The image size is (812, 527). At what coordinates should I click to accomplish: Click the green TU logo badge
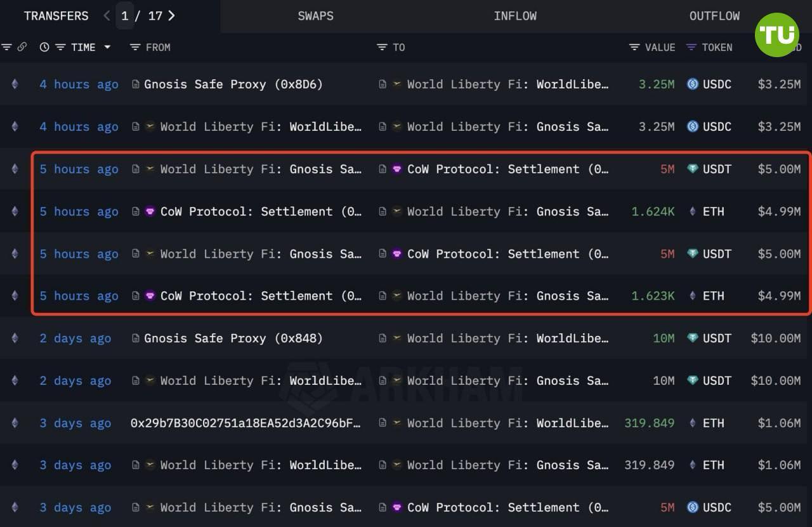777,35
